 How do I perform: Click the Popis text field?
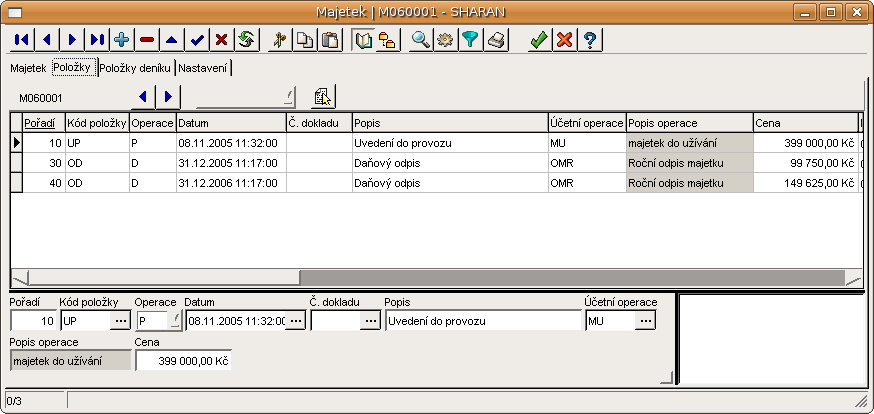[x=483, y=320]
